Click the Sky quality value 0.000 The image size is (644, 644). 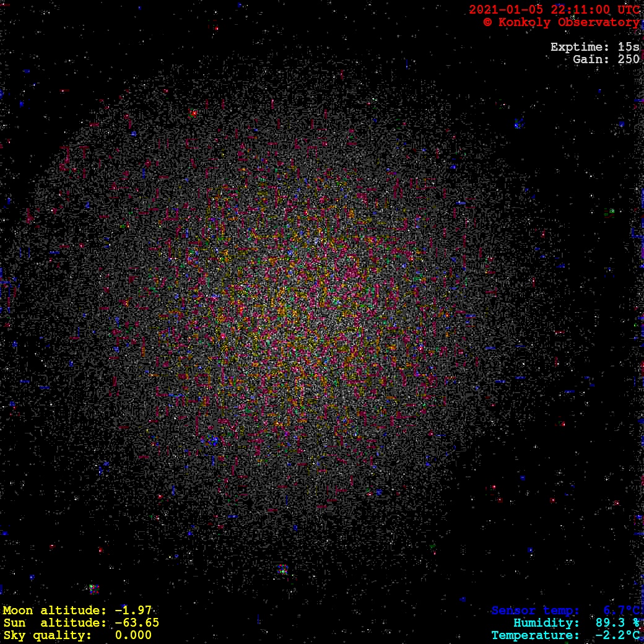pos(133,635)
